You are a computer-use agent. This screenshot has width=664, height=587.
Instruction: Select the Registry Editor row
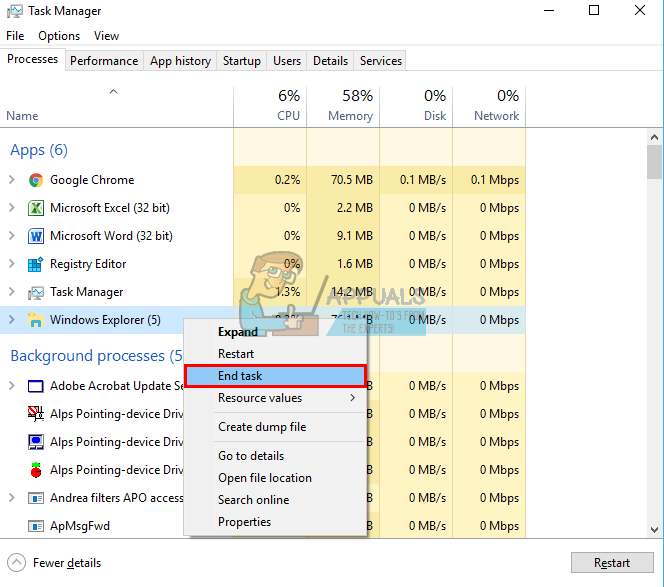point(263,264)
